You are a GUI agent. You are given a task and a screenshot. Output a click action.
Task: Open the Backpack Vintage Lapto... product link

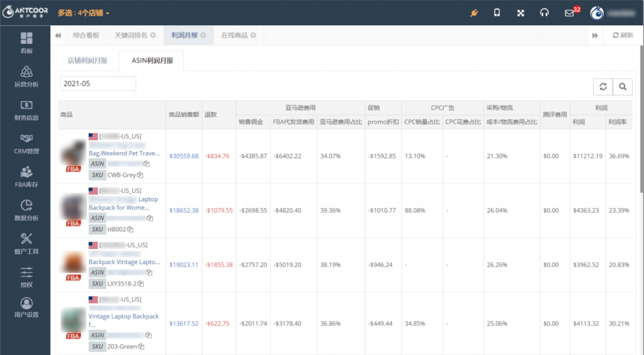coord(124,262)
